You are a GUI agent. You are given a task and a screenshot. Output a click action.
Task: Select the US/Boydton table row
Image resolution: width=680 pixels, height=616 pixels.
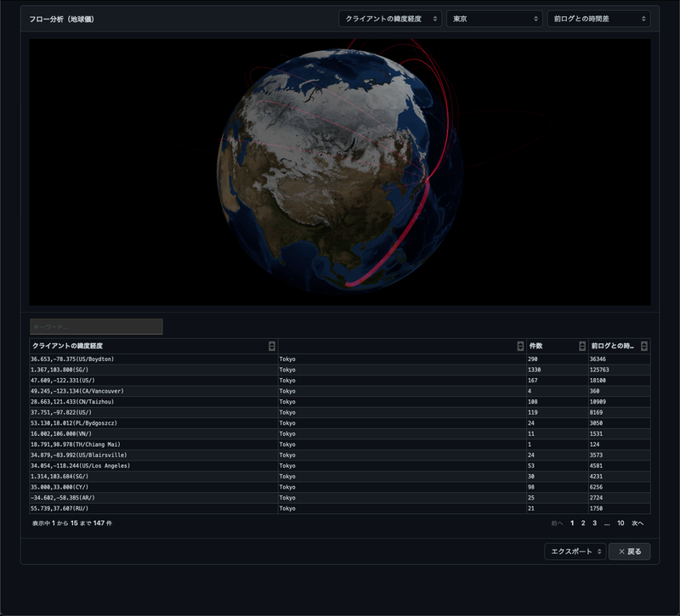pyautogui.click(x=153, y=359)
